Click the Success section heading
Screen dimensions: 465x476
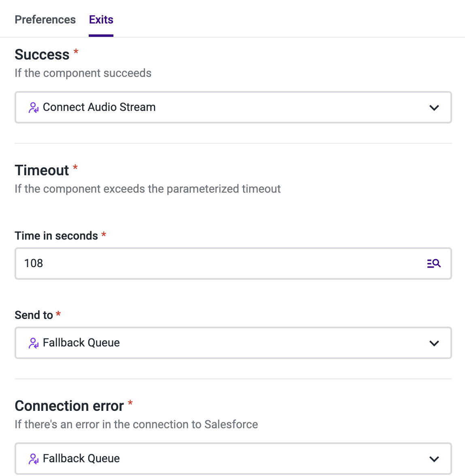click(42, 55)
